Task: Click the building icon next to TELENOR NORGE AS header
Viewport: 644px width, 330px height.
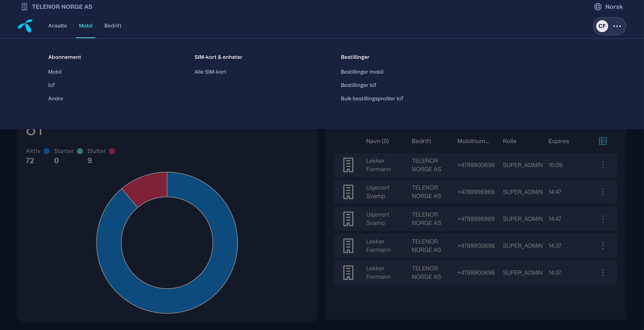Action: [x=24, y=7]
